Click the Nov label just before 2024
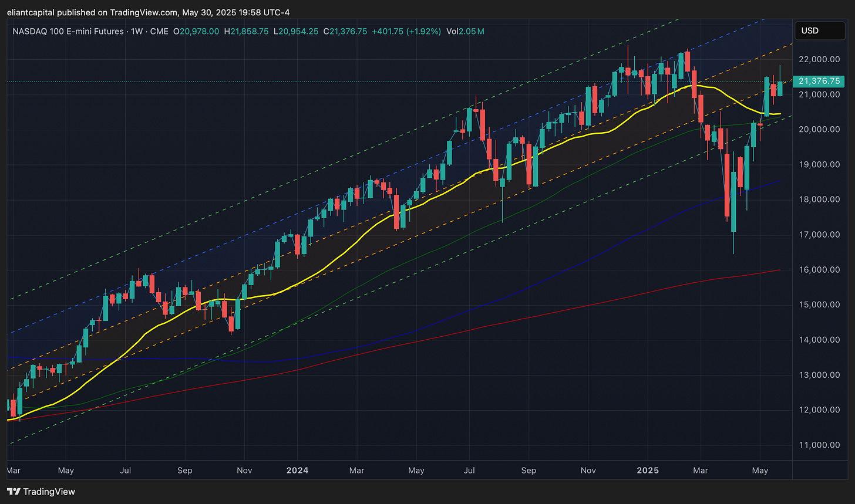 pos(244,471)
